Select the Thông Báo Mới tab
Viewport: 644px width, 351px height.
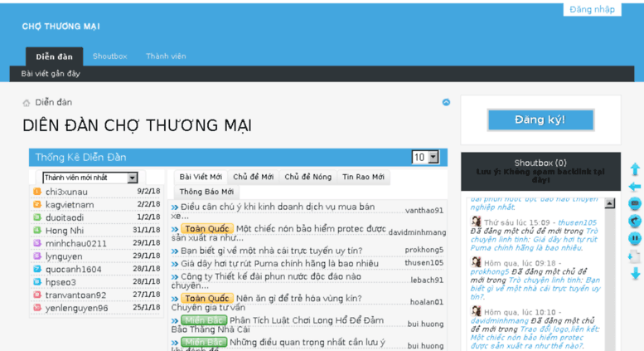click(206, 192)
